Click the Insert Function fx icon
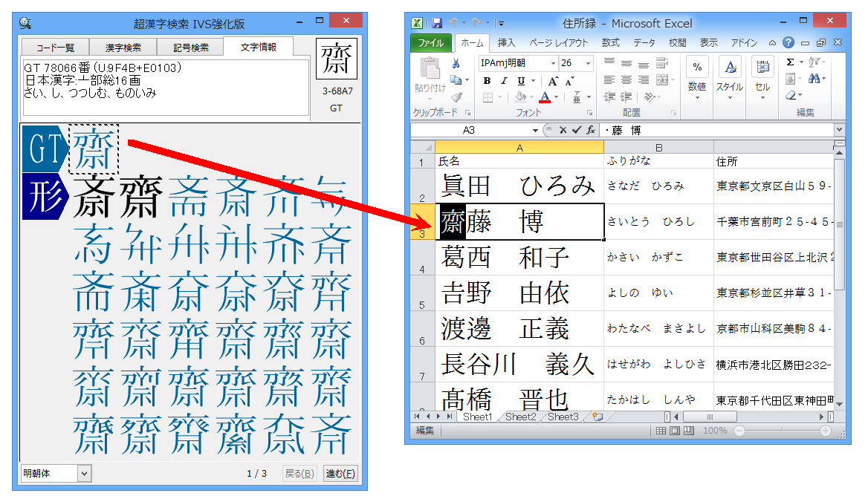868x499 pixels. tap(590, 130)
